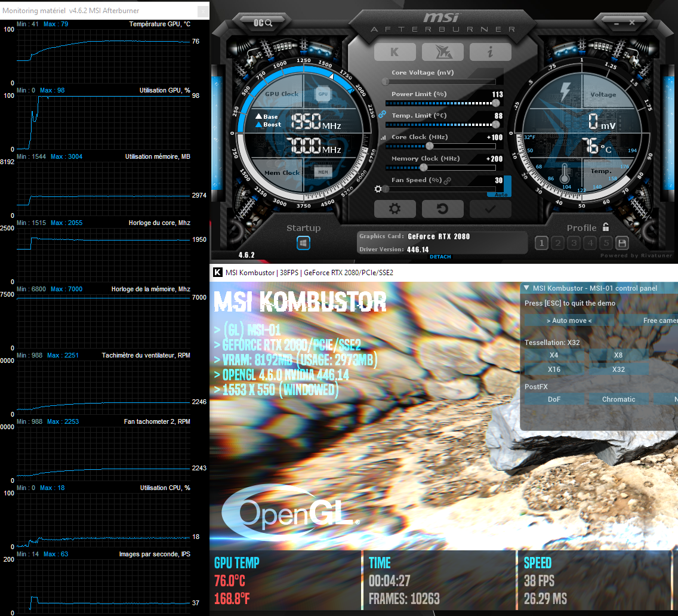Click the Utilisation CPU graph
This screenshot has height=616, width=678.
pyautogui.click(x=103, y=519)
